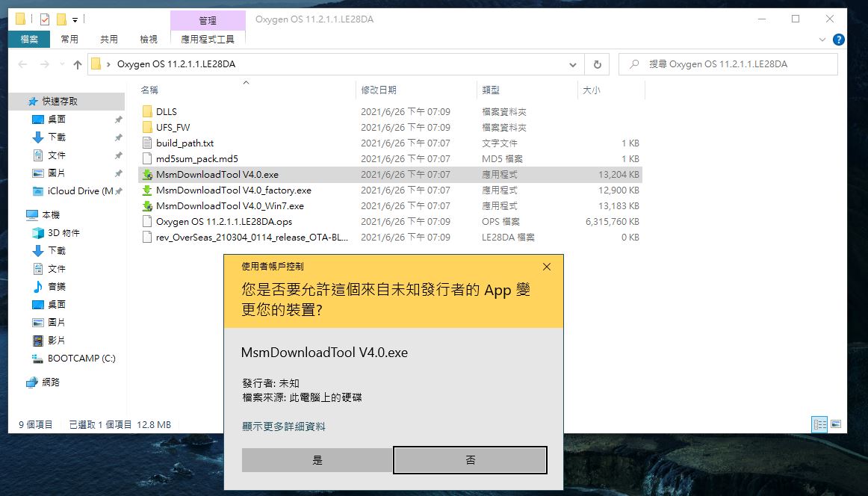Viewport: 868px width, 496px height.
Task: Sort by 類型 column header
Action: [x=527, y=90]
